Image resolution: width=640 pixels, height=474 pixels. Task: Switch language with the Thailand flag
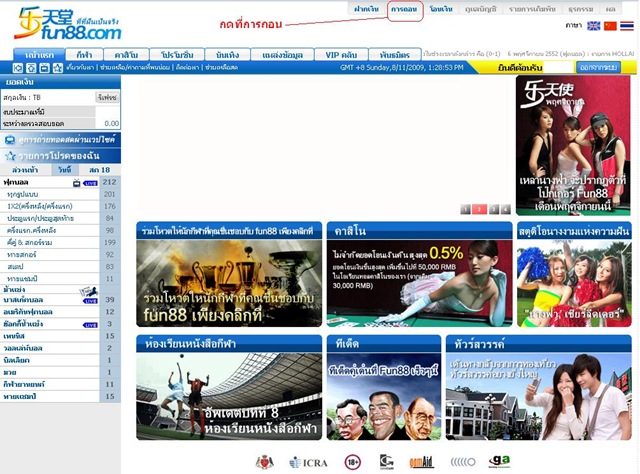pos(627,26)
